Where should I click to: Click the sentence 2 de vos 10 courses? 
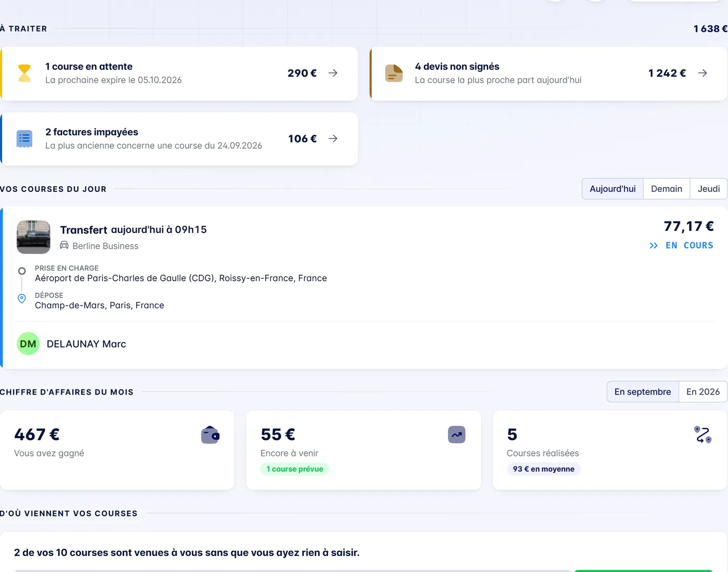187,552
